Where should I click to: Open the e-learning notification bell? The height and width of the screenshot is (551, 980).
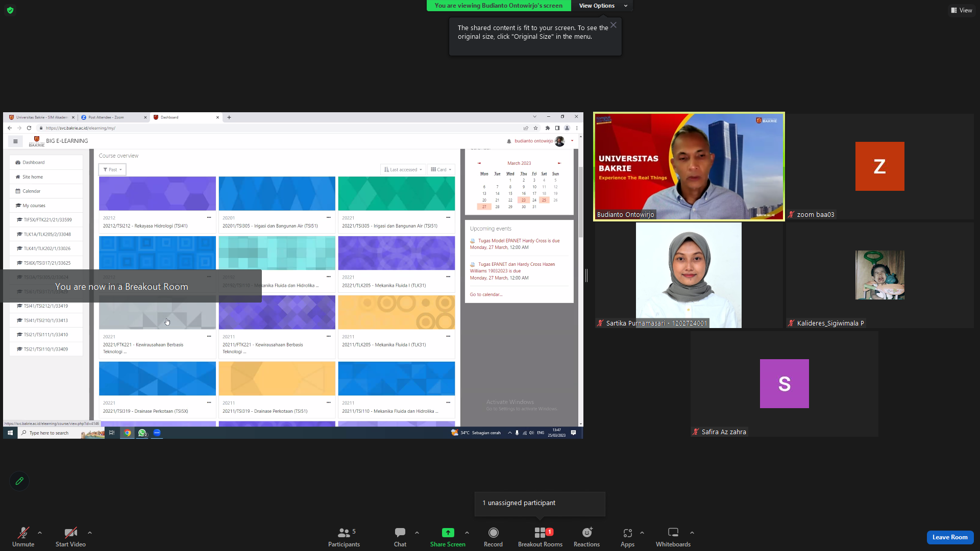[509, 141]
